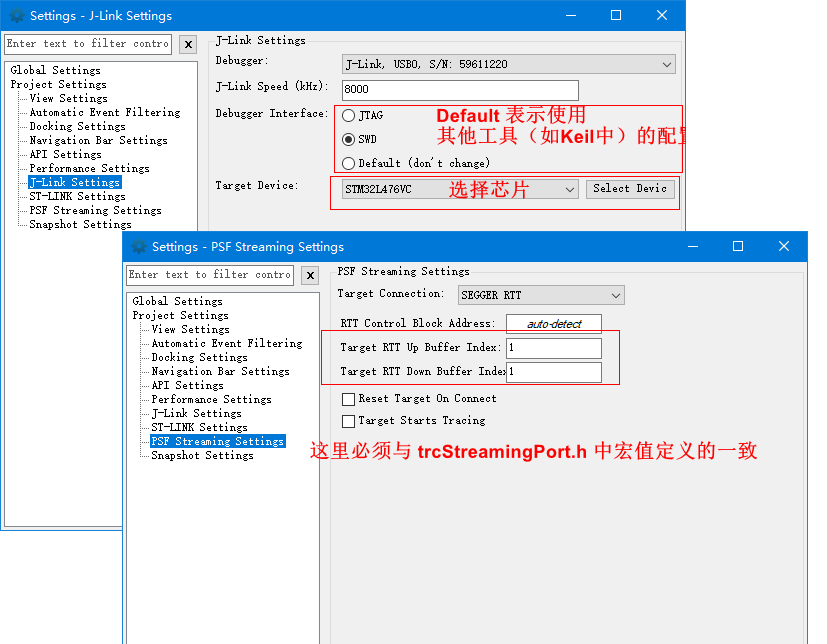The image size is (827, 644).
Task: Select View Settings in PSF Streaming window
Action: [190, 329]
